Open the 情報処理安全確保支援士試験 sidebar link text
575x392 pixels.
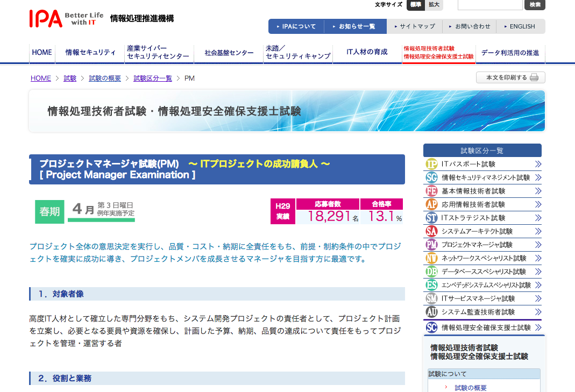486,327
